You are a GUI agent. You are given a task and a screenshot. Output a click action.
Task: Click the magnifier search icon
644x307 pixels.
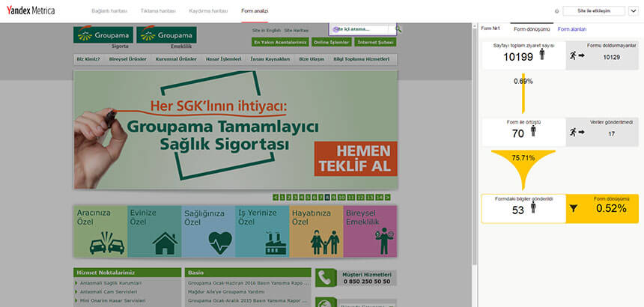pos(398,29)
